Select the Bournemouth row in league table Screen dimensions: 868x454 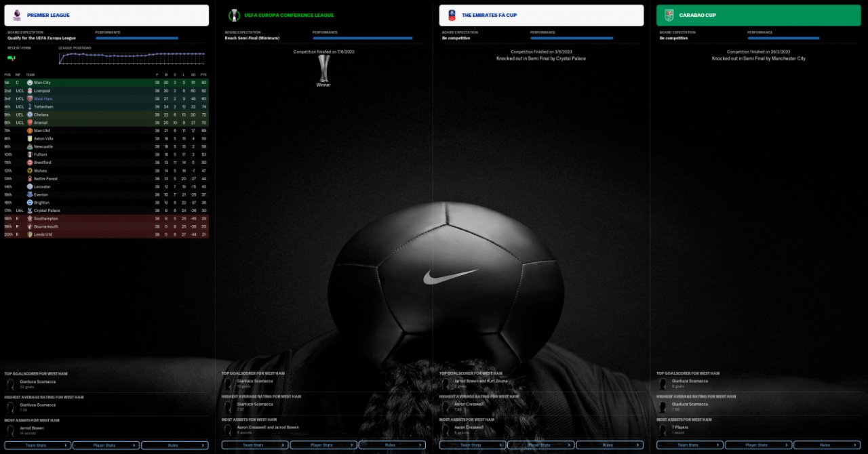coord(106,227)
